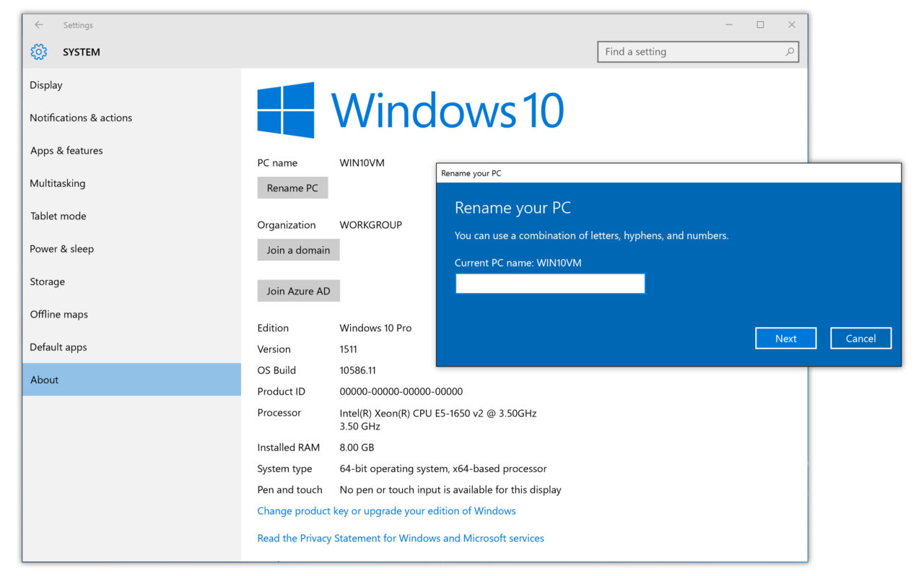
Task: Open the Storage section
Action: click(131, 282)
